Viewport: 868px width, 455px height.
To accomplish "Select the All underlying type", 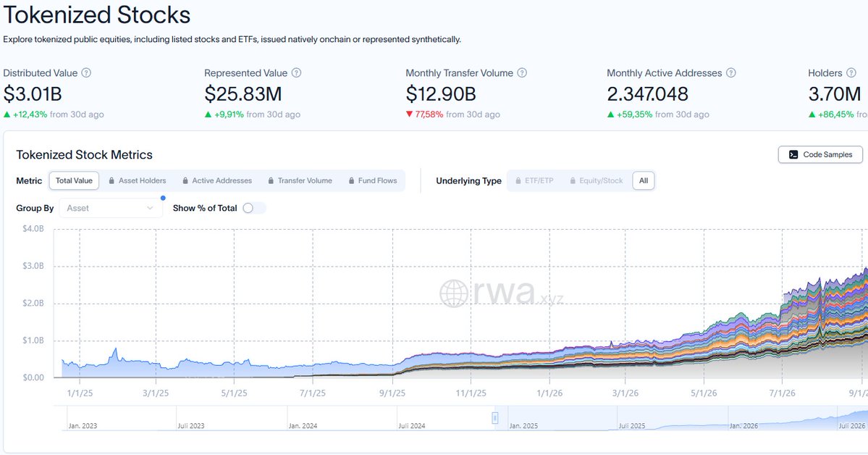I will coord(644,180).
